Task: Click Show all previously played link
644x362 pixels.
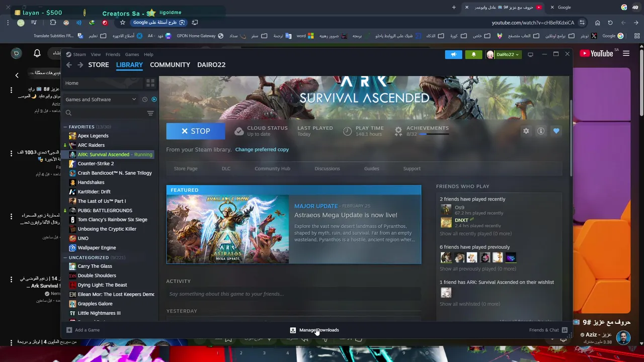Action: pos(478,269)
